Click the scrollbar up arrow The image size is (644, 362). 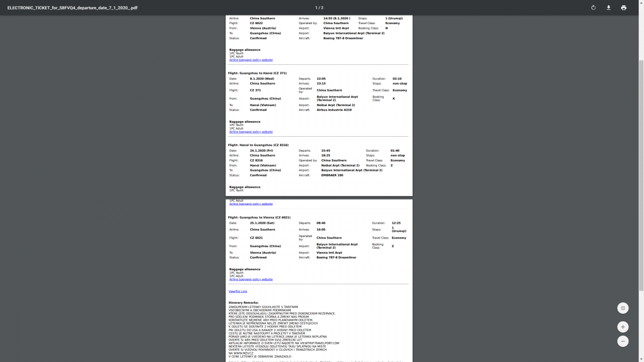pyautogui.click(x=641, y=18)
